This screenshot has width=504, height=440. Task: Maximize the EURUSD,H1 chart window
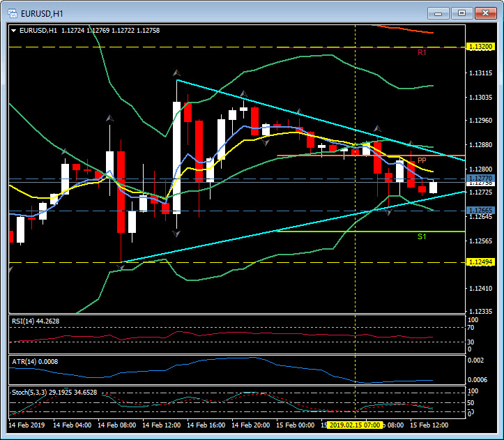[x=460, y=13]
